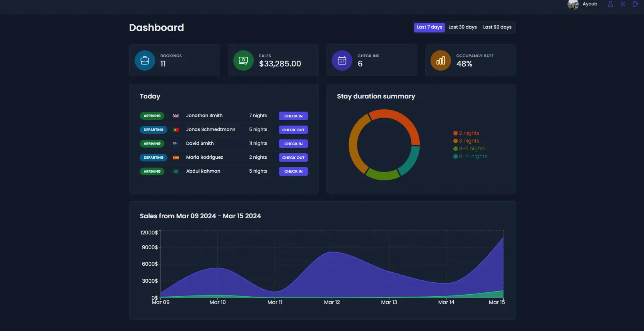Viewport: 644px width, 331px height.
Task: Toggle light mode with sun icon
Action: 623,4
